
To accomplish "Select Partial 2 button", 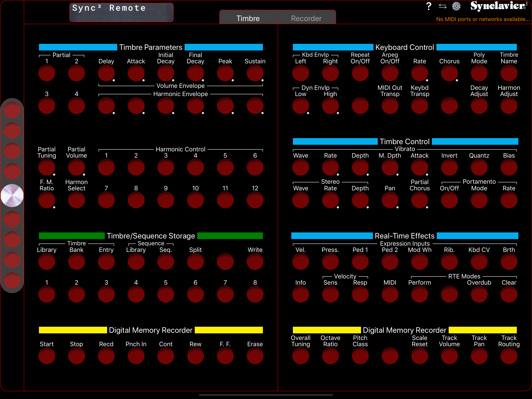I will [77, 73].
